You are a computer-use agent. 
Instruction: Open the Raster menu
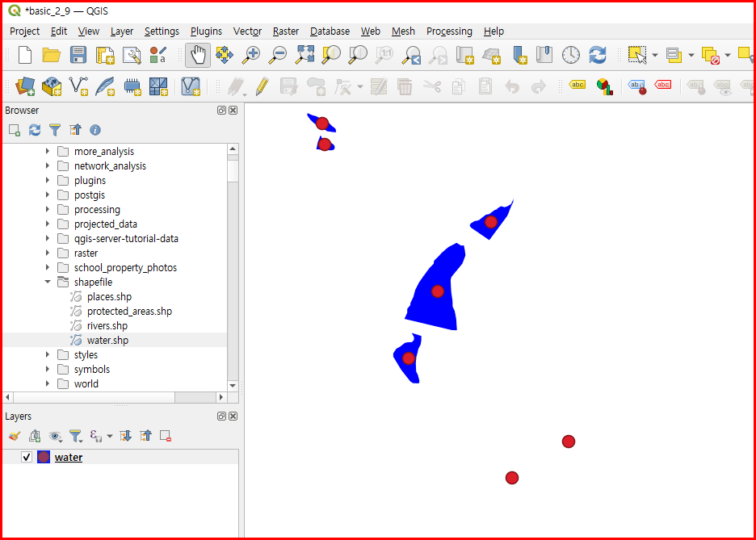point(286,31)
